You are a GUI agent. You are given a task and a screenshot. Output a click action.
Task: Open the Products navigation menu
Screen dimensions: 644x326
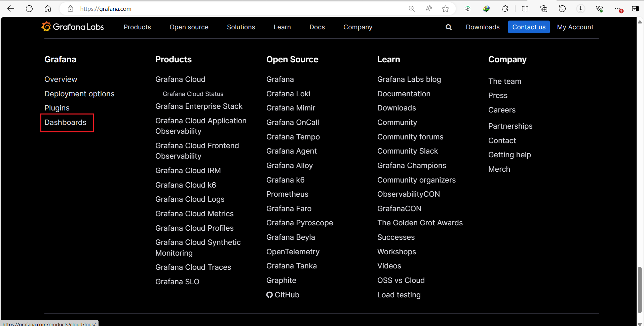137,27
